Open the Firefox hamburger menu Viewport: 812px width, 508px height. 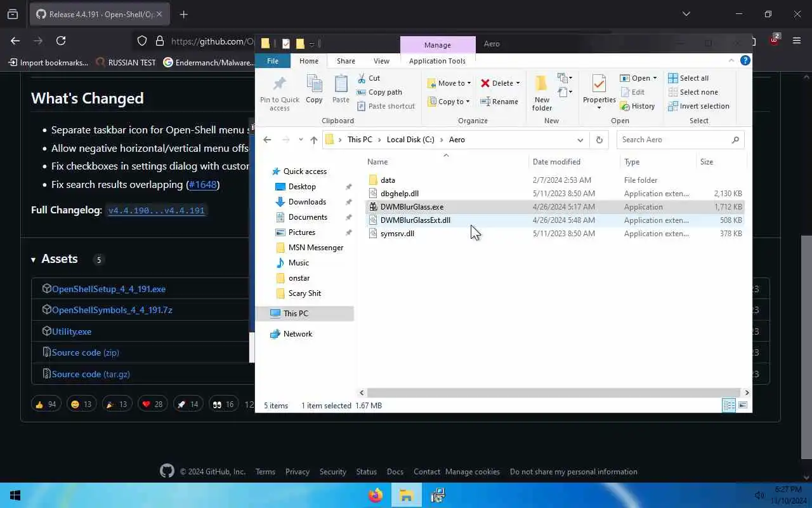pos(797,41)
